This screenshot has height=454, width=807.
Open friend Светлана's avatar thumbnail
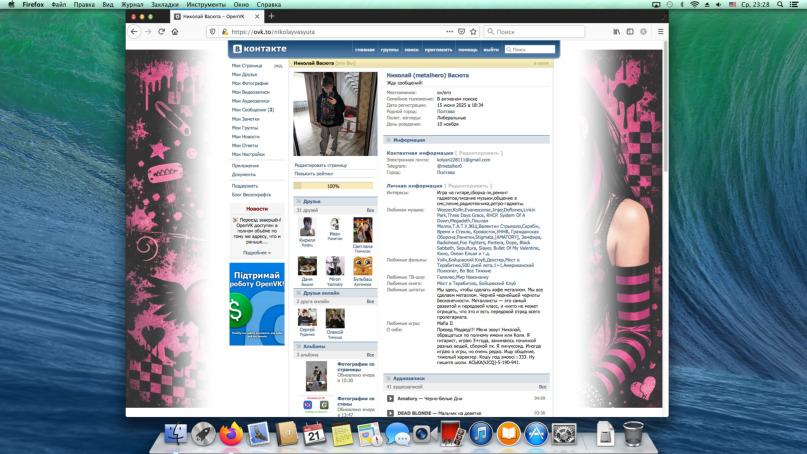point(362,230)
